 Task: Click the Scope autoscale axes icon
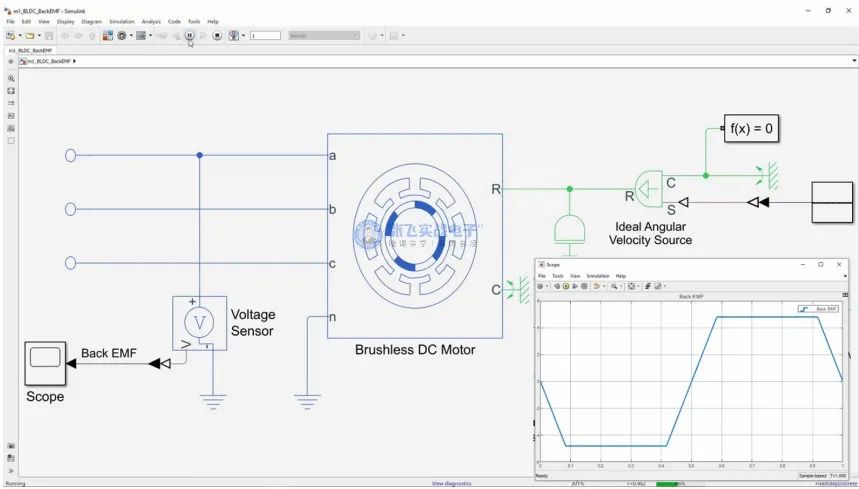tap(633, 286)
